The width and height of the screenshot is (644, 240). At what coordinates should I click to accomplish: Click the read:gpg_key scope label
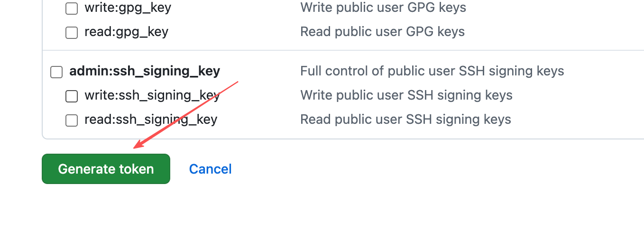pos(126,32)
